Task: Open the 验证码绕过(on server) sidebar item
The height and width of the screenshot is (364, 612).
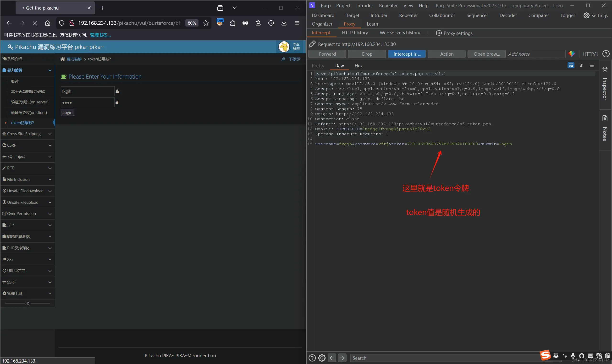Action: tap(30, 102)
